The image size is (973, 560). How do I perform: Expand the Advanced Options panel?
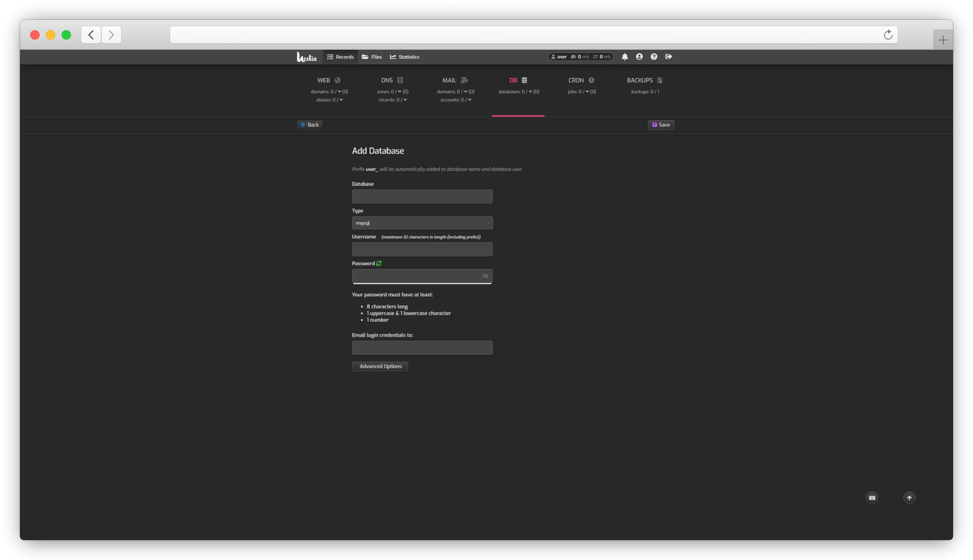pyautogui.click(x=379, y=366)
